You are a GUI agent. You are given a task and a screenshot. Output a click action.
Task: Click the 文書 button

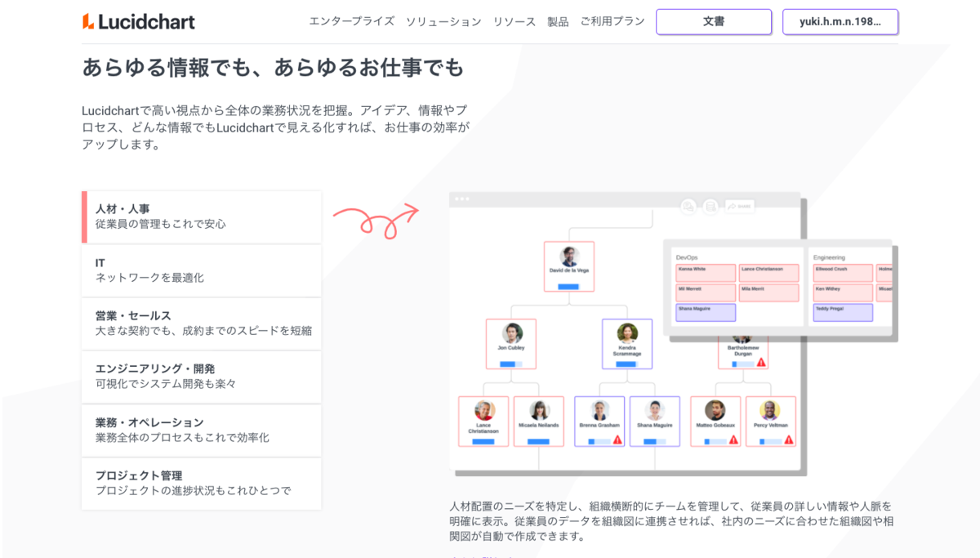[x=714, y=22]
